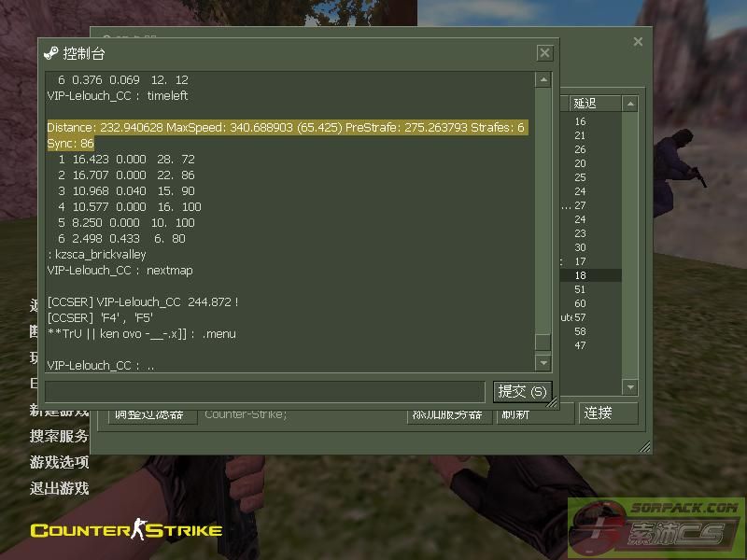Focus the console command input field
747x560 pixels.
[264, 391]
